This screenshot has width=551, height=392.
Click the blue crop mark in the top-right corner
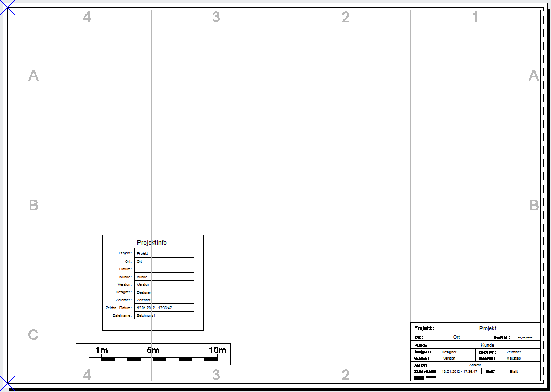coord(544,7)
